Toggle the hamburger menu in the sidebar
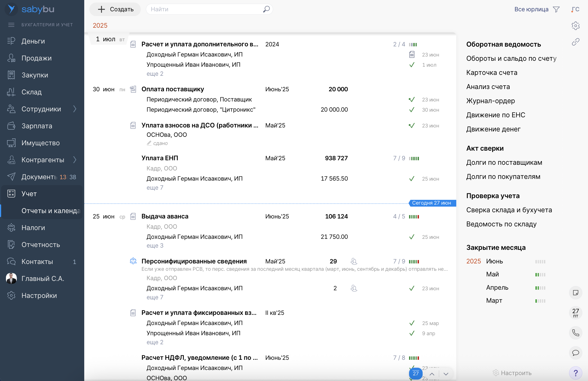The height and width of the screenshot is (381, 588). [11, 25]
